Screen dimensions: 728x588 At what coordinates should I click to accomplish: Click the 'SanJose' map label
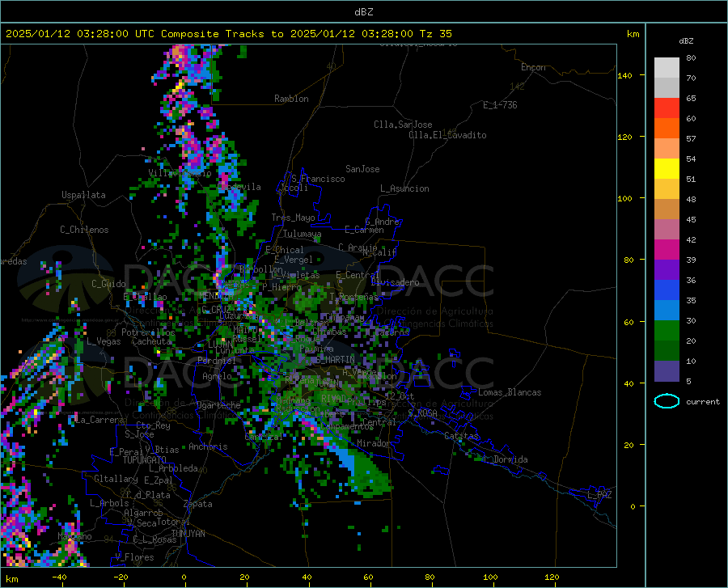(x=362, y=169)
